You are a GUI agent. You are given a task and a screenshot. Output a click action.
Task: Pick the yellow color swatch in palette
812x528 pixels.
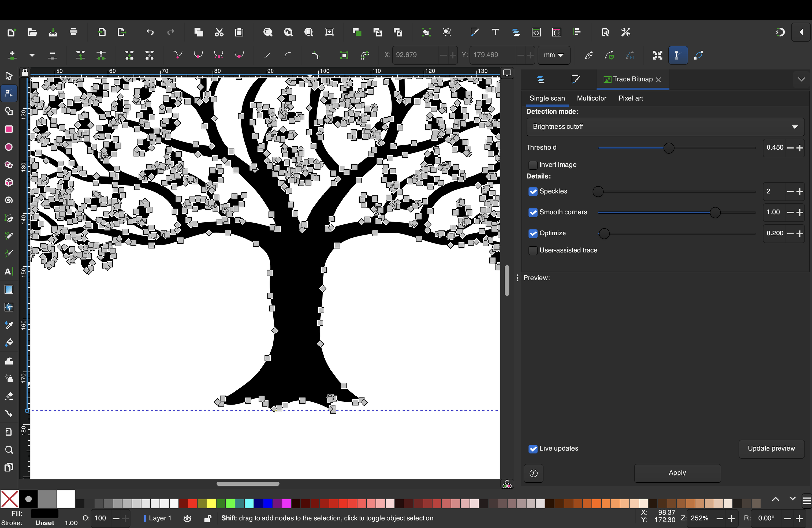(x=211, y=503)
